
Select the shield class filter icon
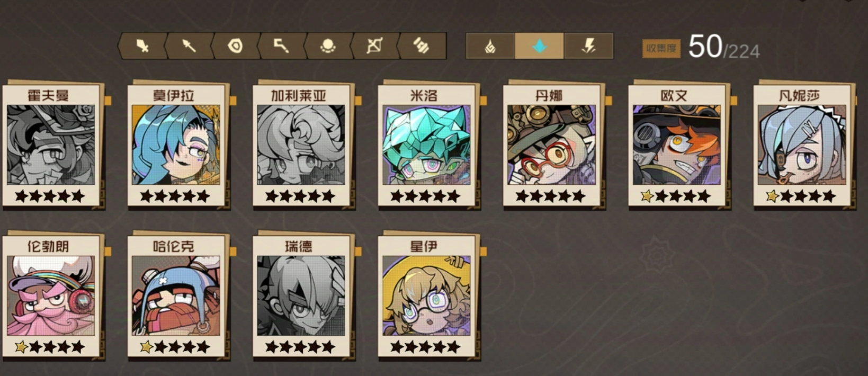[x=235, y=46]
